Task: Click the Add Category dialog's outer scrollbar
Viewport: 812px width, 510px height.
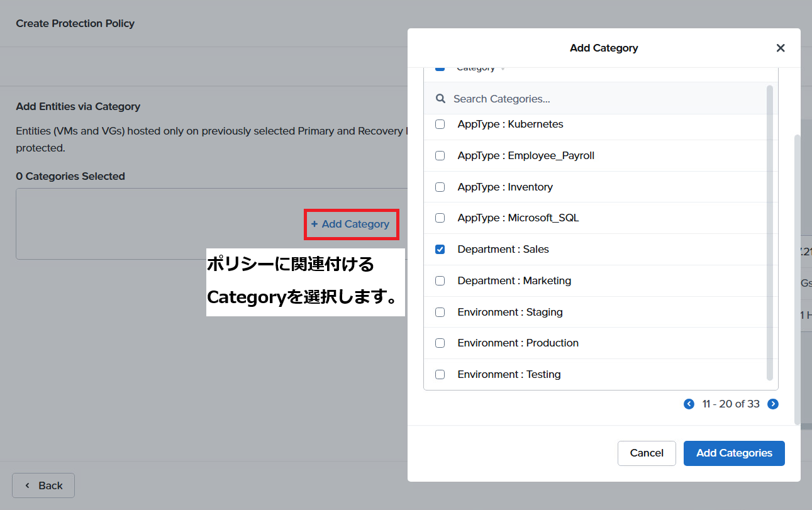Action: (x=798, y=279)
